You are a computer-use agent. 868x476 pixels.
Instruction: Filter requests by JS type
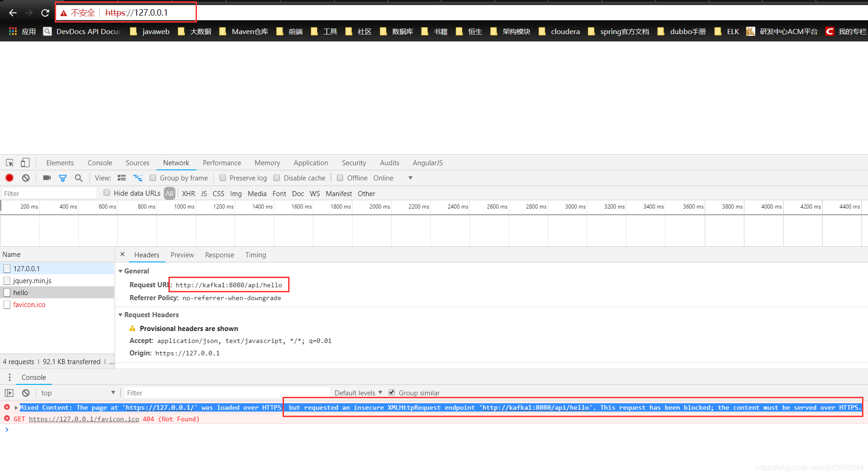(204, 194)
